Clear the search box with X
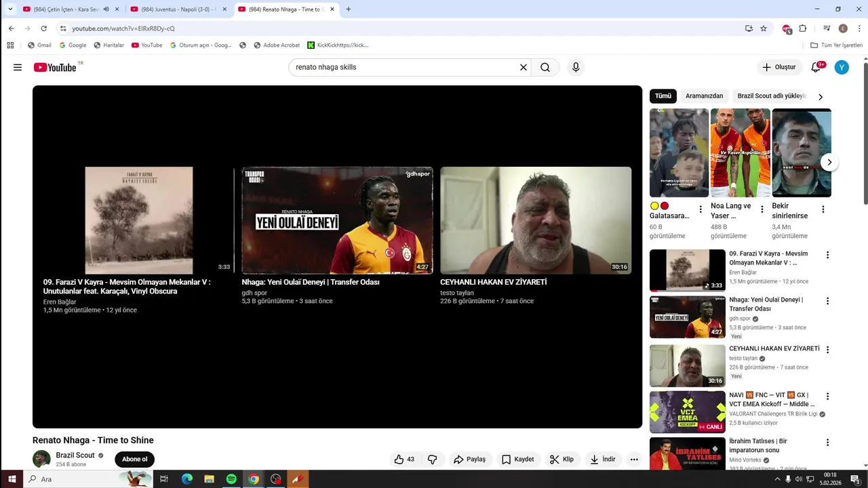 [524, 67]
